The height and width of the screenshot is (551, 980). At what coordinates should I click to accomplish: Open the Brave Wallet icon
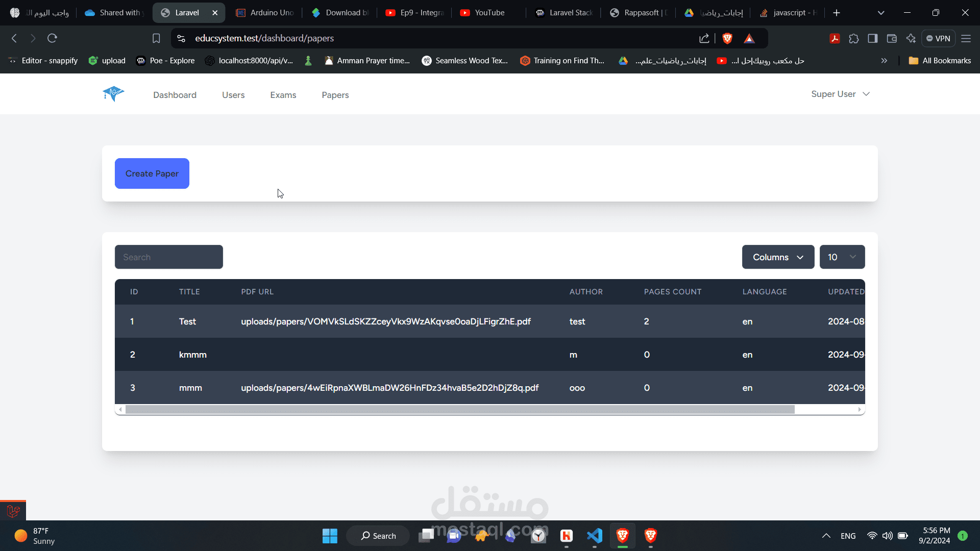892,38
